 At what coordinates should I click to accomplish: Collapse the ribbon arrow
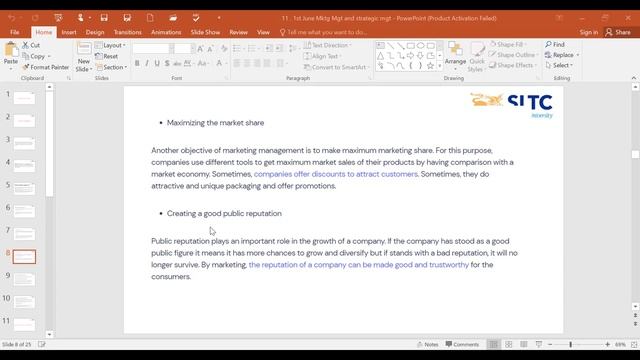(x=633, y=78)
